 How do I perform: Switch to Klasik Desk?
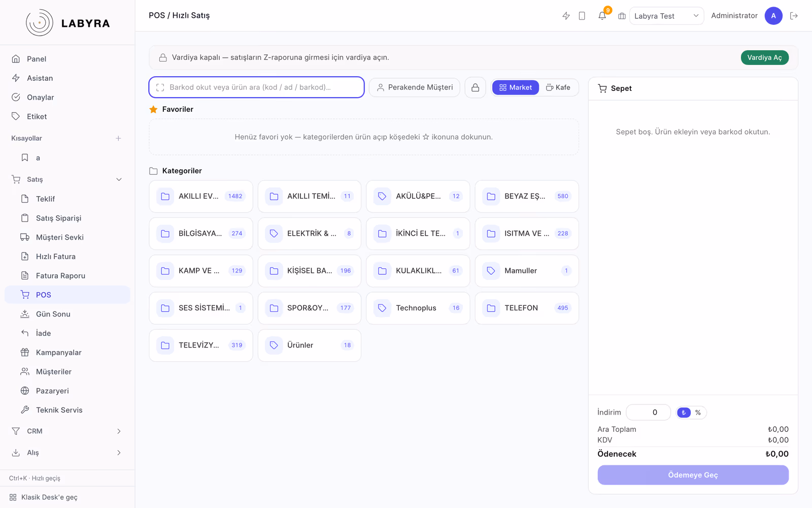tap(67, 497)
